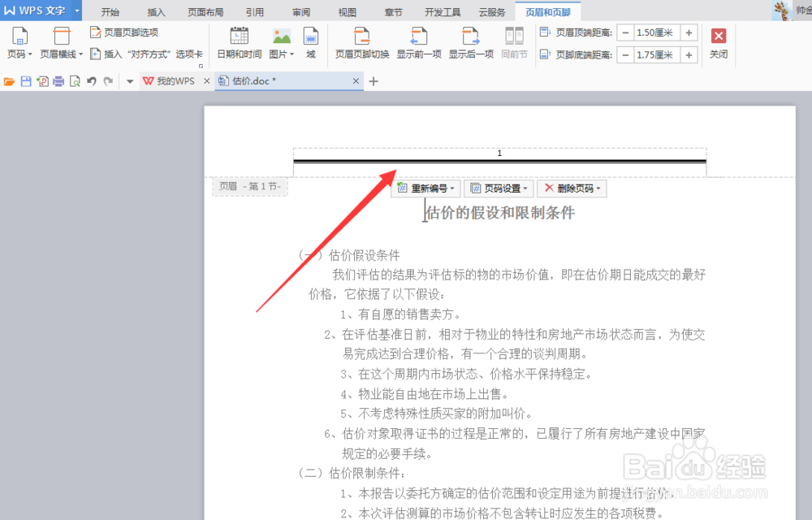Switch to the 云服务 tab

tap(492, 12)
